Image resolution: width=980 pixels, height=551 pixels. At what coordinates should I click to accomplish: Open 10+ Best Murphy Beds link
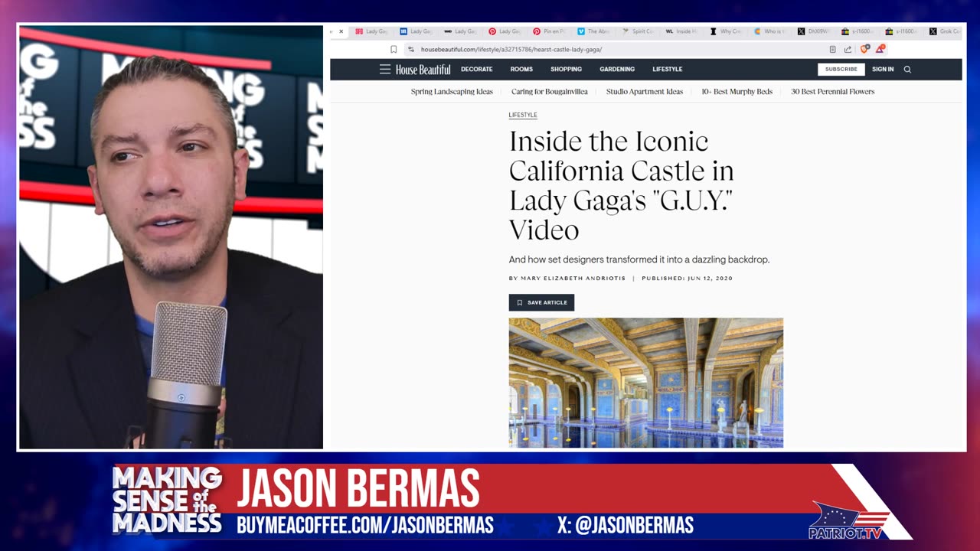pyautogui.click(x=737, y=92)
